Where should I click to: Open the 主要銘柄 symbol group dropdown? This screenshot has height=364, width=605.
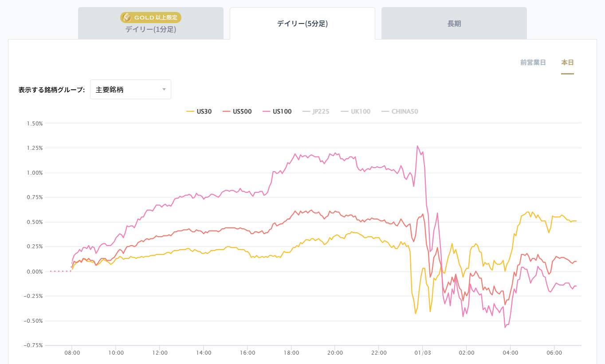pos(130,89)
